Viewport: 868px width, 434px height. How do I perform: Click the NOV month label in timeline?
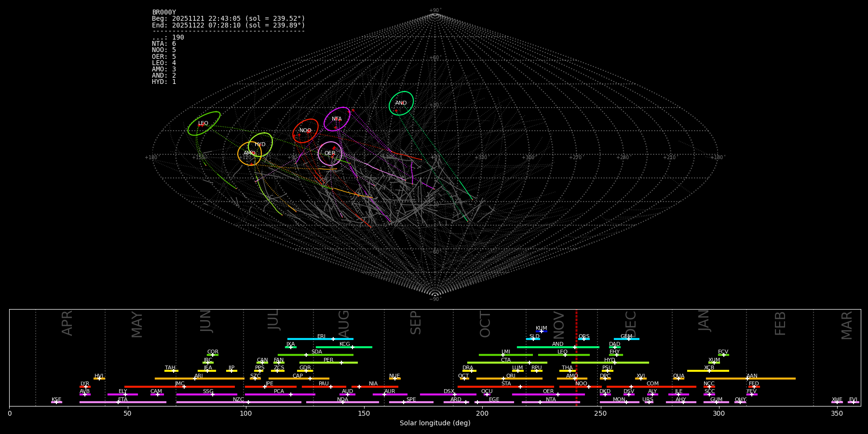[x=559, y=325]
